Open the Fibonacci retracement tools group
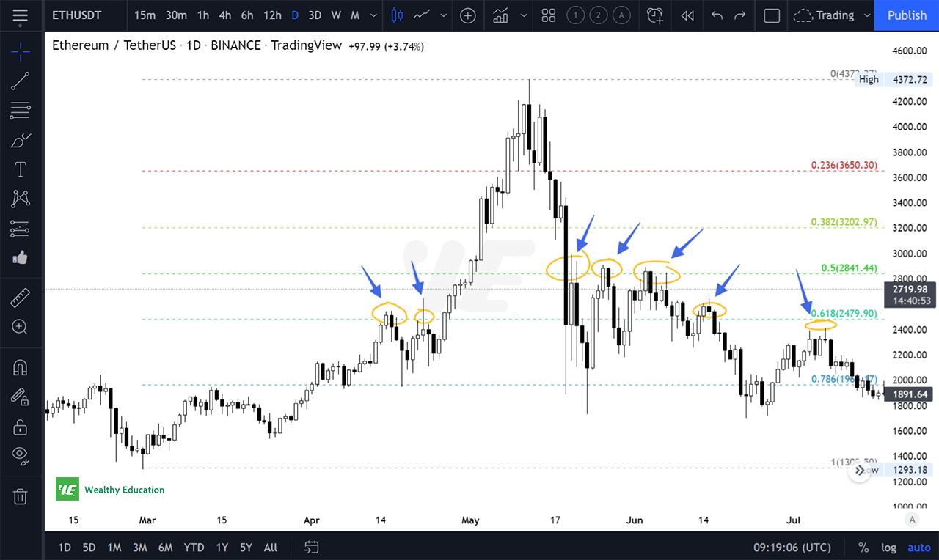Viewport: 939px width, 560px height. click(x=21, y=111)
